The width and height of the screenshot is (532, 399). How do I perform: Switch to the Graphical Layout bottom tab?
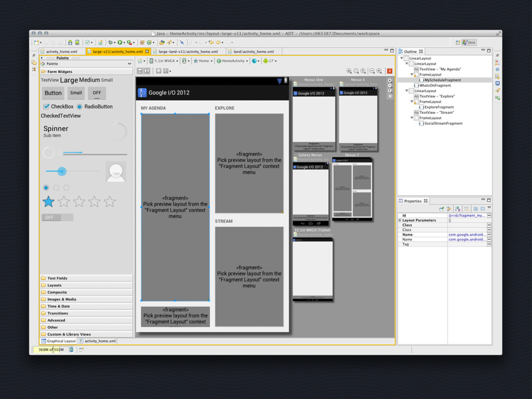click(x=58, y=341)
